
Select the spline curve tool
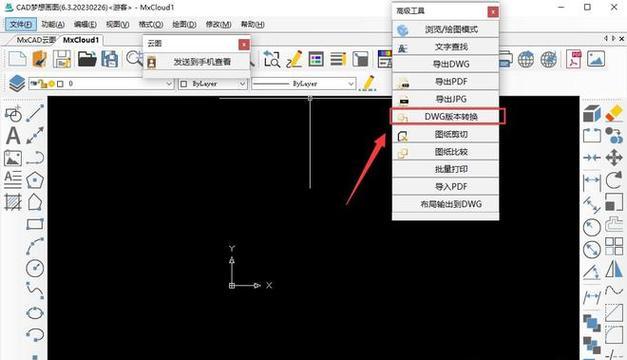[35, 290]
